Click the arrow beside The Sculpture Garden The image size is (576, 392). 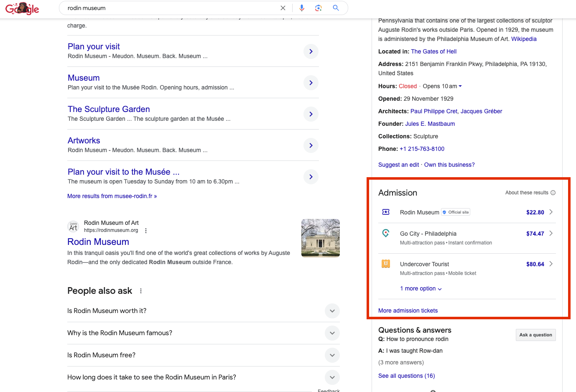click(311, 114)
